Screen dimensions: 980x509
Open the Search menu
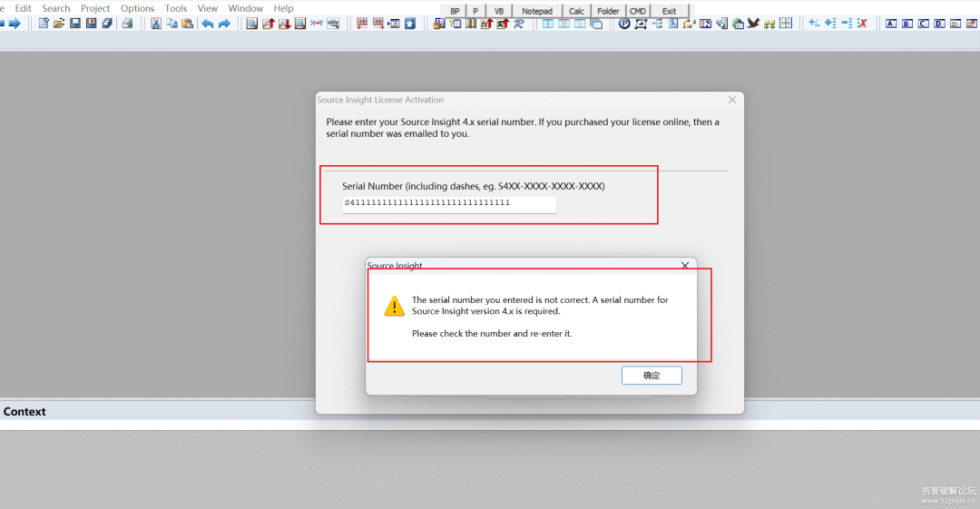click(56, 8)
